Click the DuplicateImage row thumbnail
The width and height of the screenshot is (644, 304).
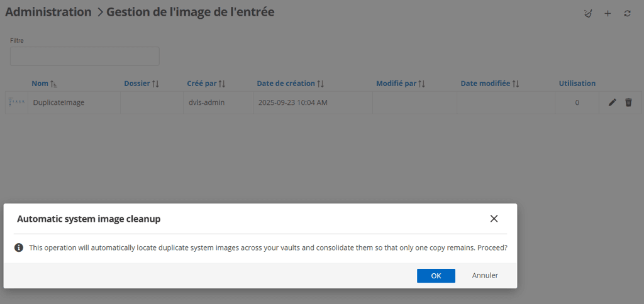tap(16, 102)
